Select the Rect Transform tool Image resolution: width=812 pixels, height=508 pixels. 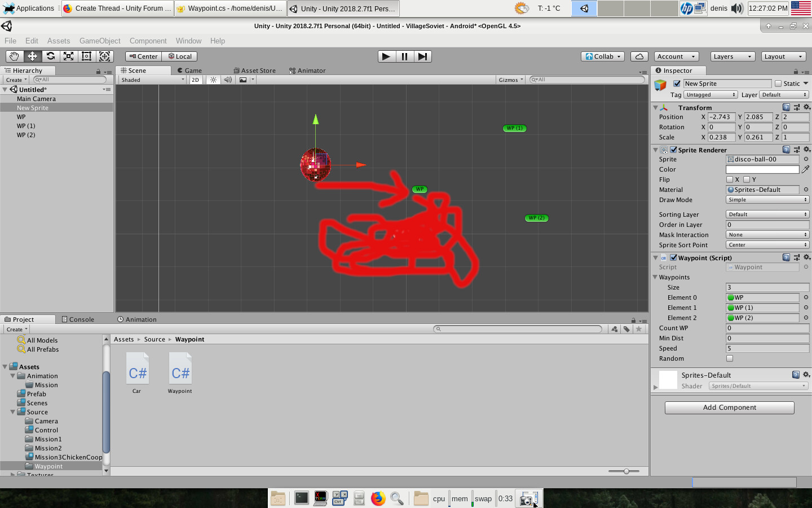pyautogui.click(x=86, y=56)
